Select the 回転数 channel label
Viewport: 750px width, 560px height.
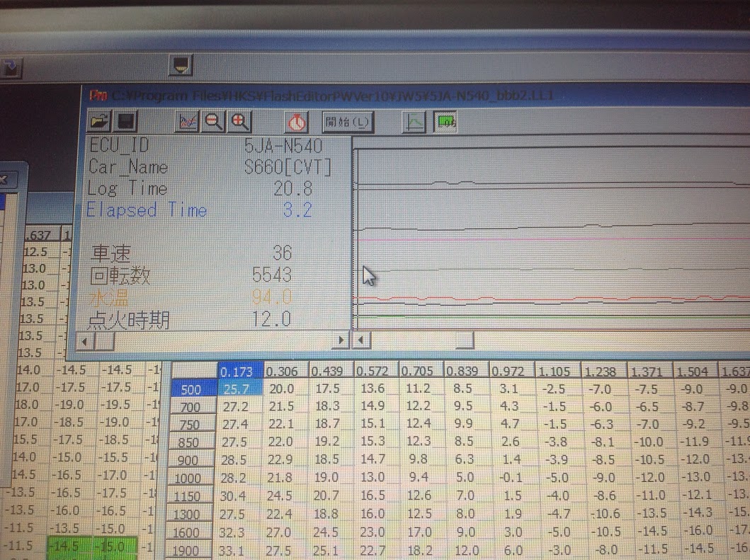coord(120,275)
